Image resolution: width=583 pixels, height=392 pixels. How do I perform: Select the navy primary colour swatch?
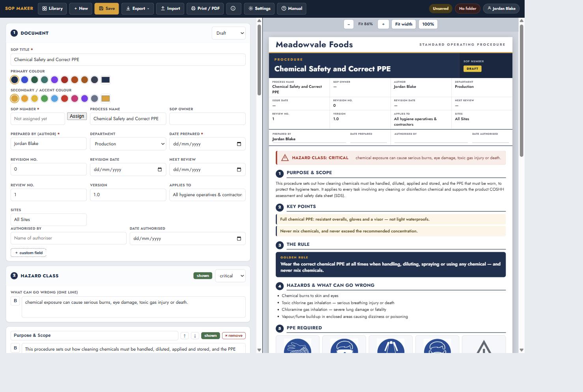point(15,80)
